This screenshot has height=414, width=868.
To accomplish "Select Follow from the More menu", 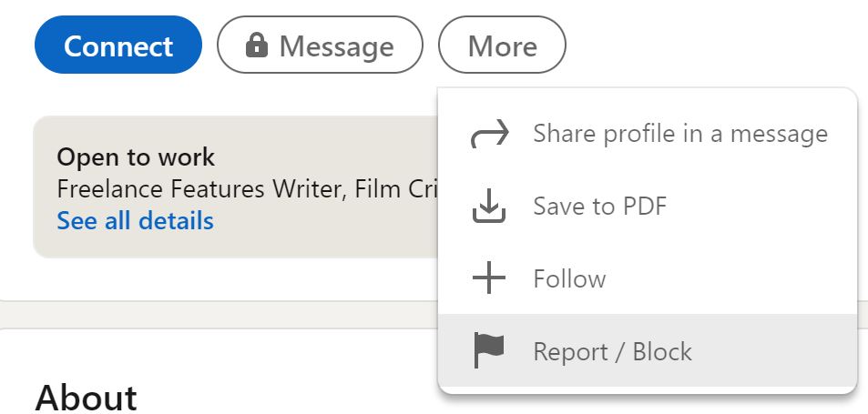I will pos(569,278).
